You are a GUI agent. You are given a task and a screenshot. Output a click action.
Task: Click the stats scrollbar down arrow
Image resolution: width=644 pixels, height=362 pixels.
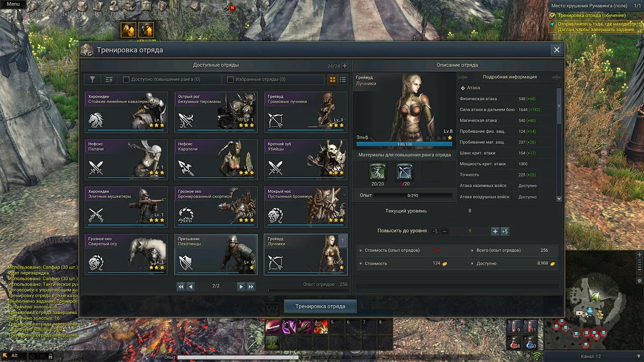coord(559,198)
